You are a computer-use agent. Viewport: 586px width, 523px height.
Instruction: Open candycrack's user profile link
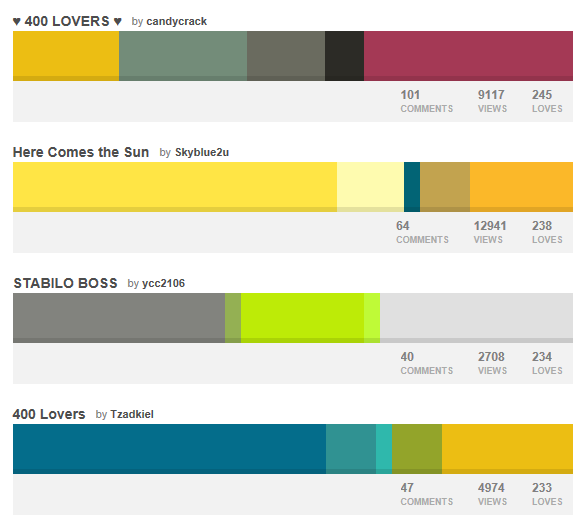pos(176,21)
